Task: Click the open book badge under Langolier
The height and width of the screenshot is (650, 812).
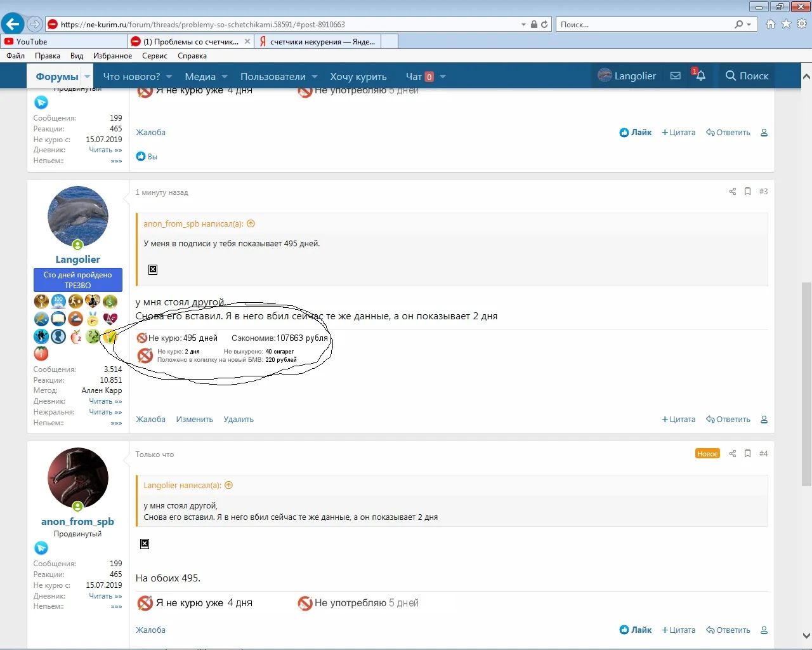Action: [58, 319]
